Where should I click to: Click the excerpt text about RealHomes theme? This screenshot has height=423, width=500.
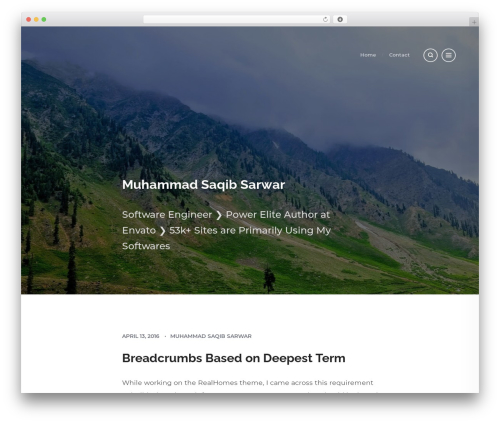tap(248, 383)
